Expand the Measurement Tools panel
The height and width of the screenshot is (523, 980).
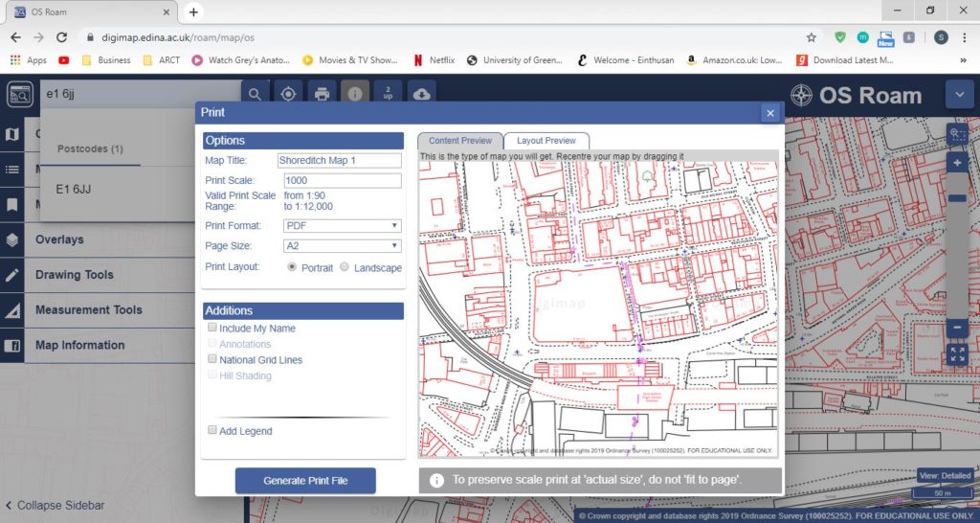click(109, 310)
